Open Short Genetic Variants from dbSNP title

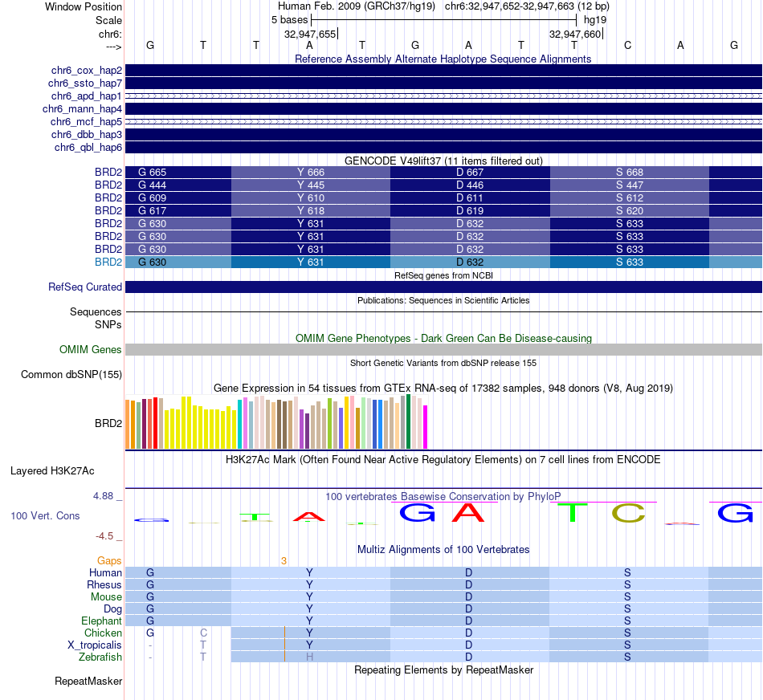click(443, 363)
